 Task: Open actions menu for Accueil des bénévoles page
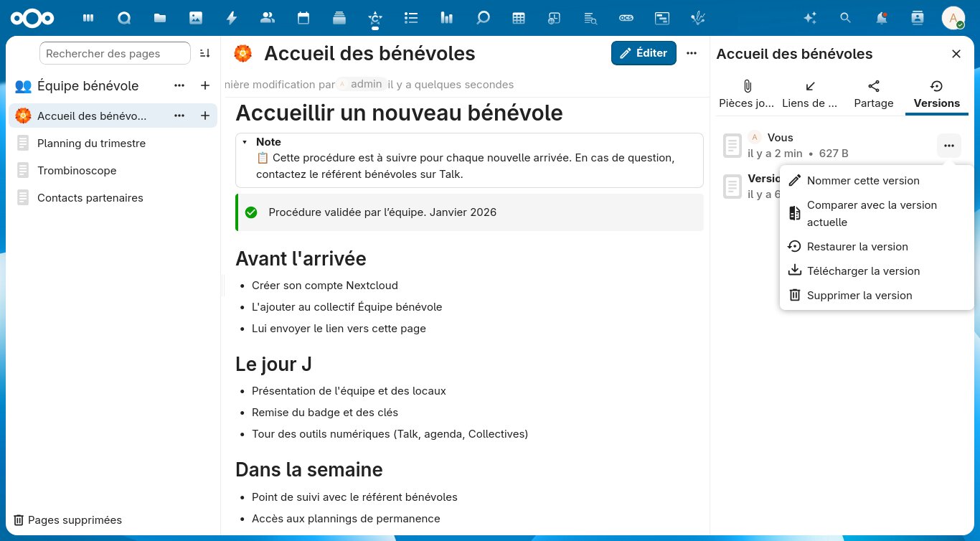click(x=179, y=116)
